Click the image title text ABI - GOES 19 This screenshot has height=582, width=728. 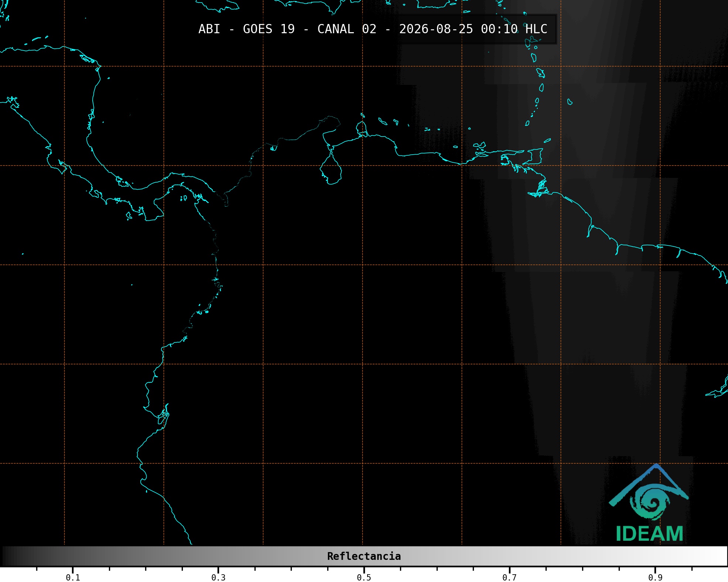[x=247, y=29]
